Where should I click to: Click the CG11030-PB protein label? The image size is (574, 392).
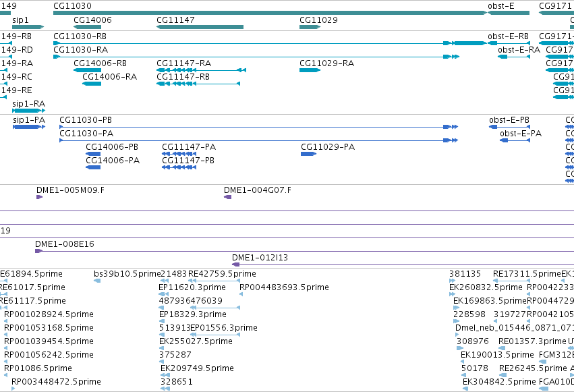pos(86,120)
